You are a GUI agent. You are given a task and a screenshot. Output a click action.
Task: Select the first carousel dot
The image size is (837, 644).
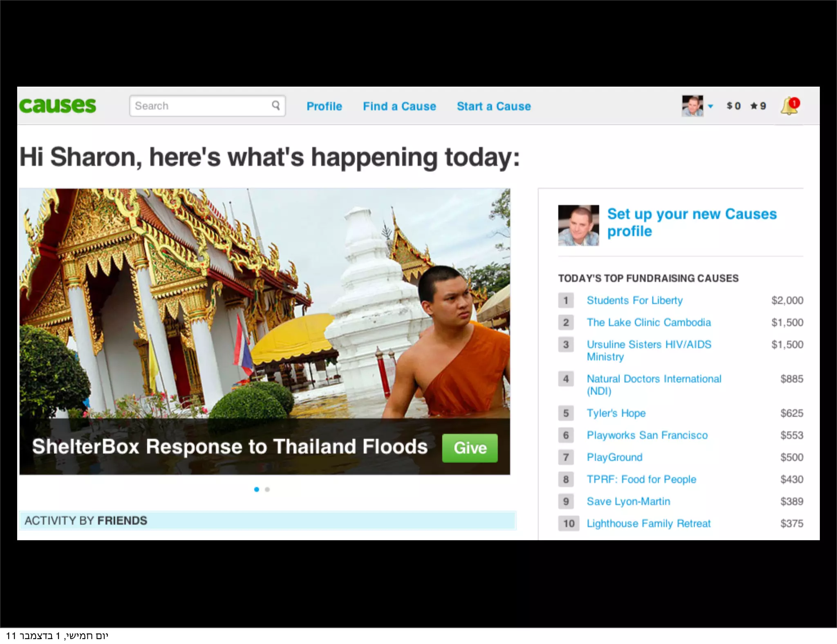pos(256,489)
